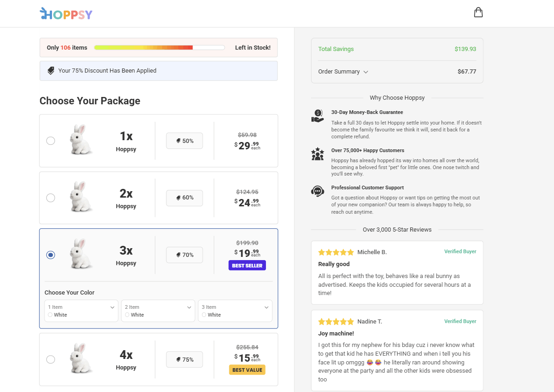The height and width of the screenshot is (392, 554).
Task: Click the money-back guarantee hand icon
Action: [317, 116]
